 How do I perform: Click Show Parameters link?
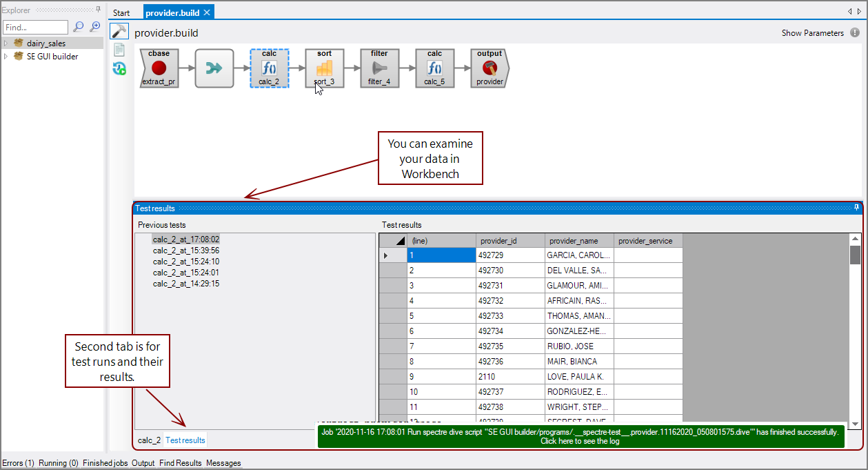point(812,33)
